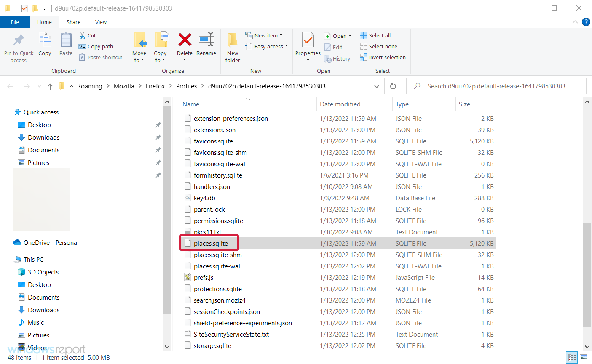
Task: Collapse the ribbon with chevron
Action: pyautogui.click(x=575, y=22)
